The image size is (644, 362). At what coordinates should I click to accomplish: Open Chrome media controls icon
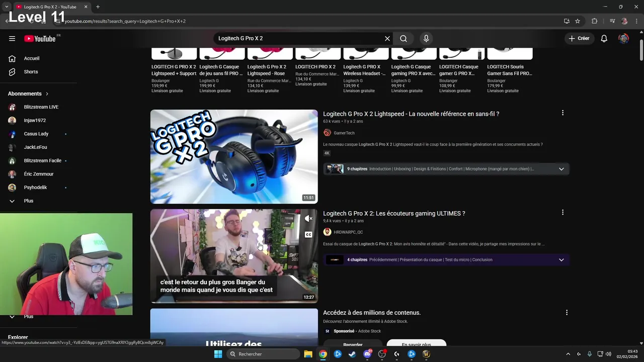pos(612,21)
